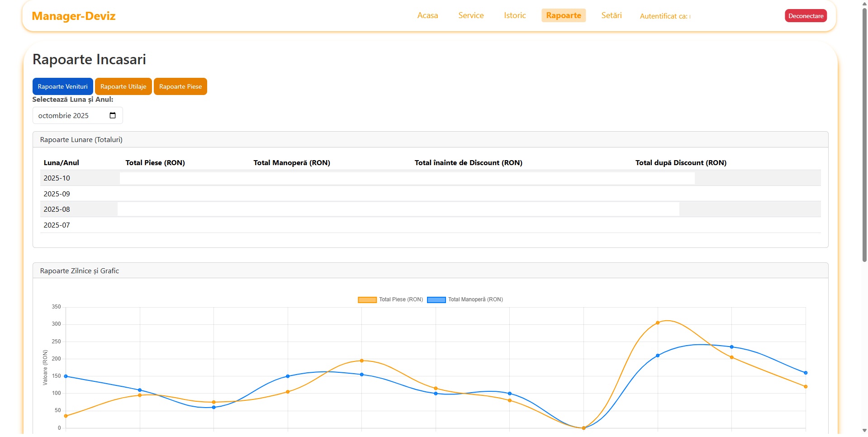Click the octombrie 2025 month input

[x=68, y=116]
